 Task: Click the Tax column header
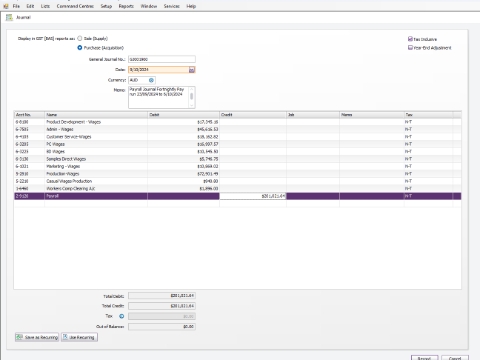[428, 115]
